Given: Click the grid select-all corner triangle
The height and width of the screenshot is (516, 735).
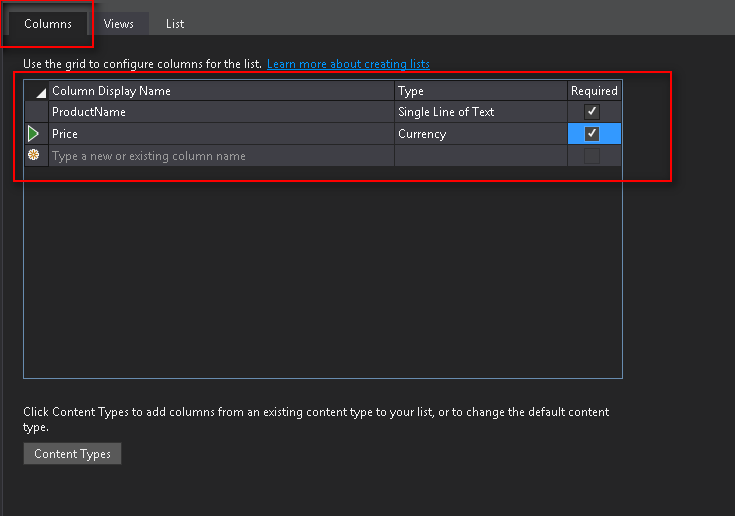Looking at the screenshot, I should 37,91.
